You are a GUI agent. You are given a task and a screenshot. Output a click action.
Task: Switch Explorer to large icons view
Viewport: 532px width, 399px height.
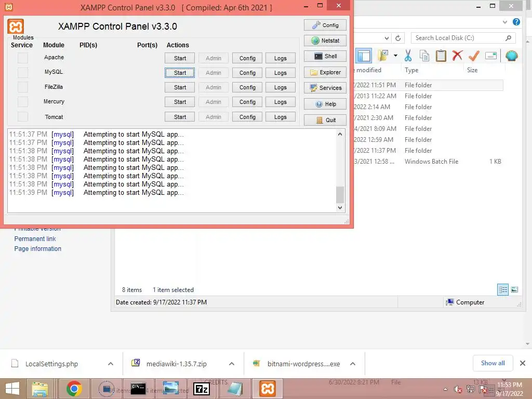pos(514,289)
